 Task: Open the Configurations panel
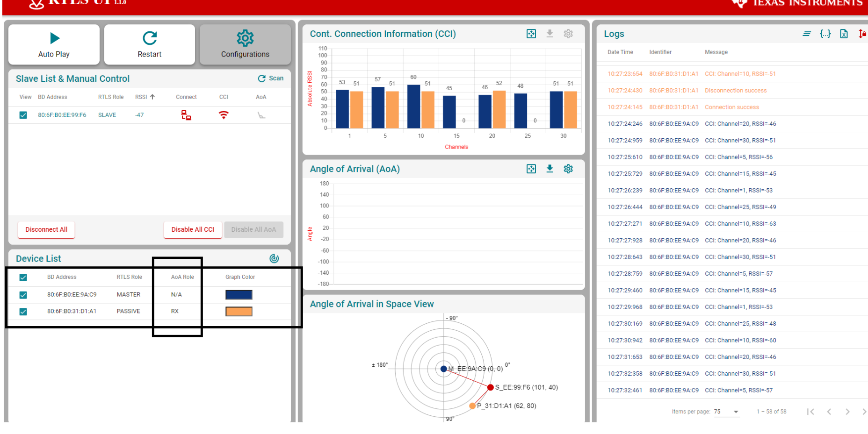[245, 44]
